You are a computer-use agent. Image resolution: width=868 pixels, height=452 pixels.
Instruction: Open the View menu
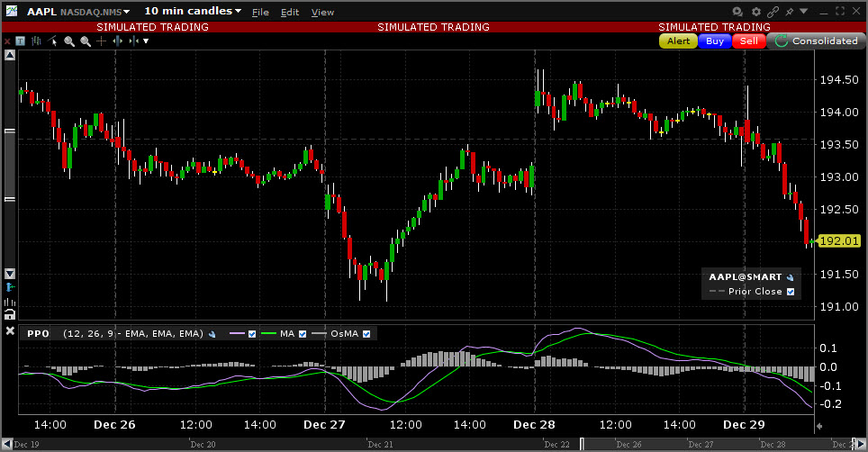pyautogui.click(x=322, y=13)
